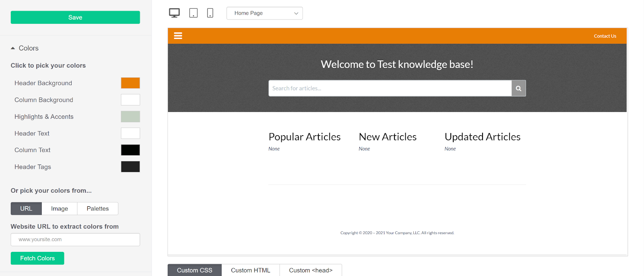
Task: Open the Home Page dropdown
Action: [x=264, y=13]
